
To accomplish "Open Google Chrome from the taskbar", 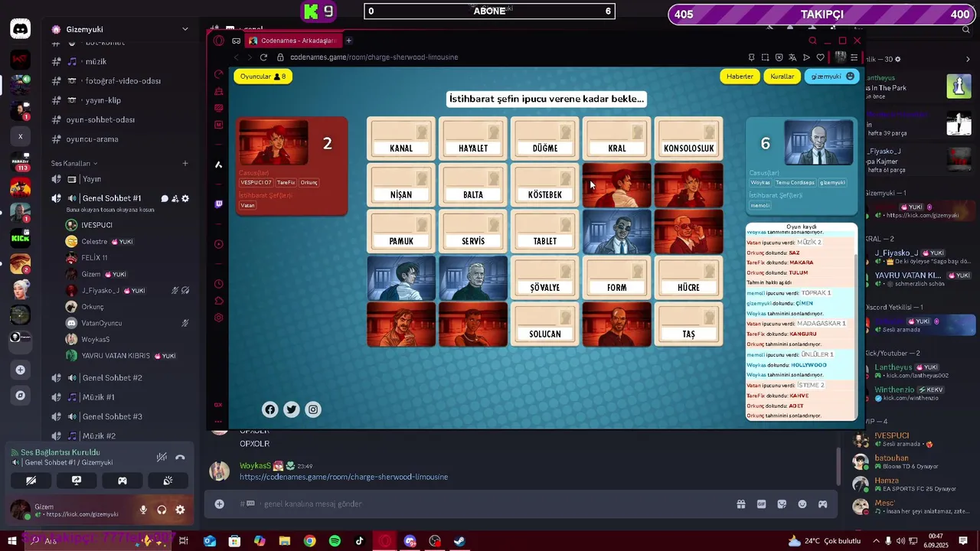I will [x=309, y=541].
